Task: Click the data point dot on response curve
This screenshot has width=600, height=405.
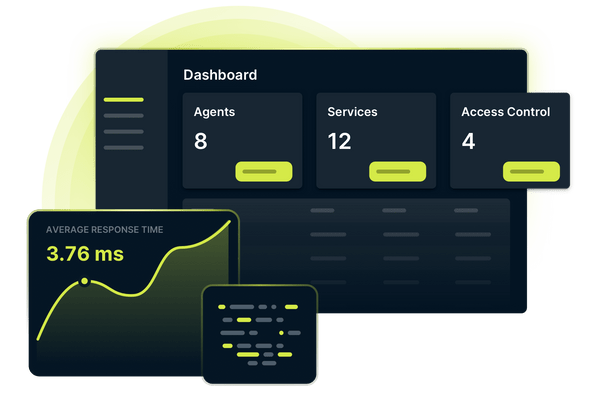Action: point(84,282)
